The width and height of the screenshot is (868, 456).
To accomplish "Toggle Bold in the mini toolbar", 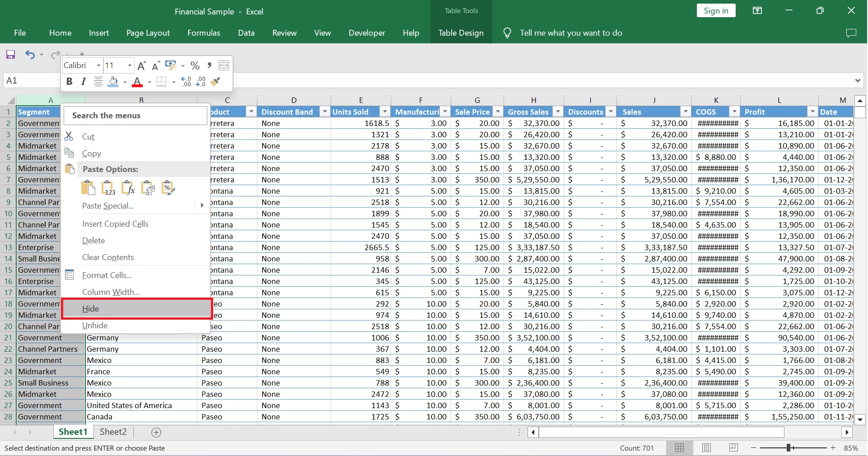I will coord(69,82).
